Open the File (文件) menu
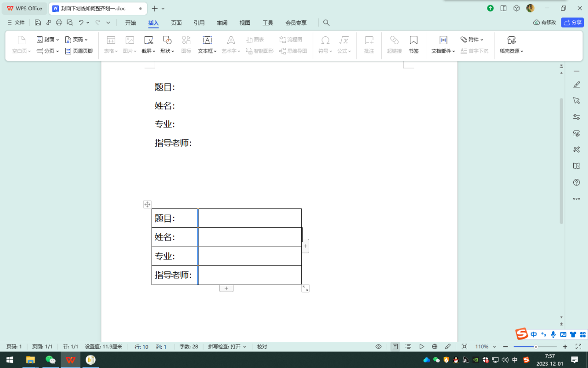The image size is (588, 368). coord(16,23)
